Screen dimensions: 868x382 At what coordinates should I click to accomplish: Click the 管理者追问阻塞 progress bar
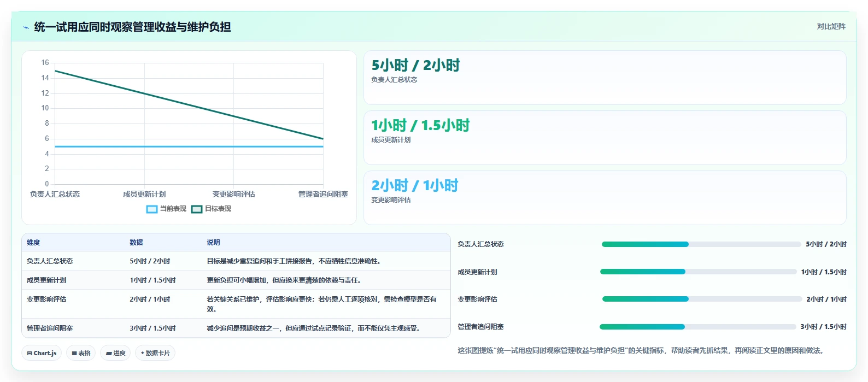click(x=698, y=327)
